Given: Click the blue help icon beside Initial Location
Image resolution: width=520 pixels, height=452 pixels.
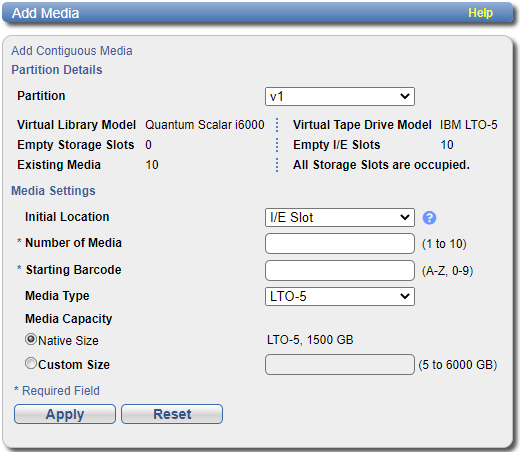Looking at the screenshot, I should pos(429,218).
